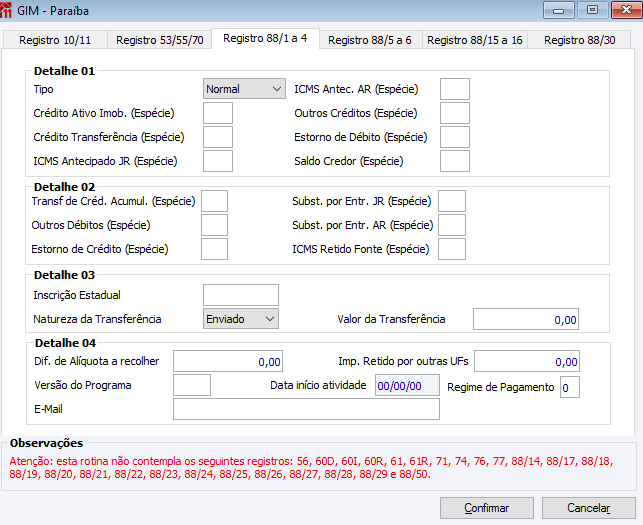Expand the Tipo dropdown showing Normal

[244, 89]
